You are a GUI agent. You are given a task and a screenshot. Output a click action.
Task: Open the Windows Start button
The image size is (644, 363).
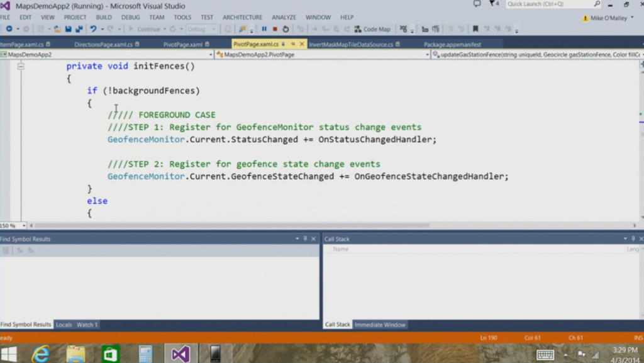coord(9,354)
